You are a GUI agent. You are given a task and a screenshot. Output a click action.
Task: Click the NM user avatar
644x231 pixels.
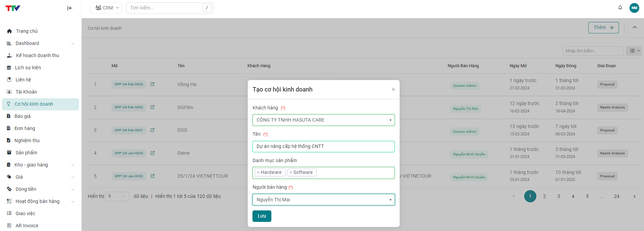[634, 8]
